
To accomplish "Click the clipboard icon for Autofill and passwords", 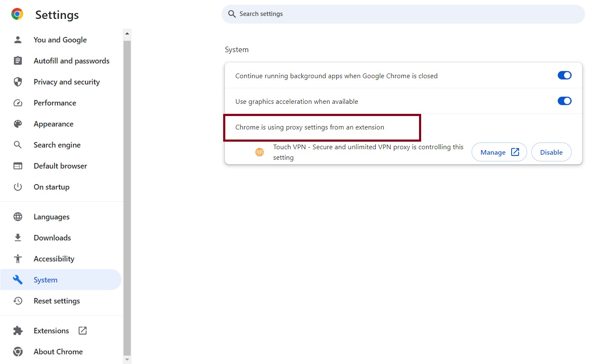I will [x=18, y=61].
